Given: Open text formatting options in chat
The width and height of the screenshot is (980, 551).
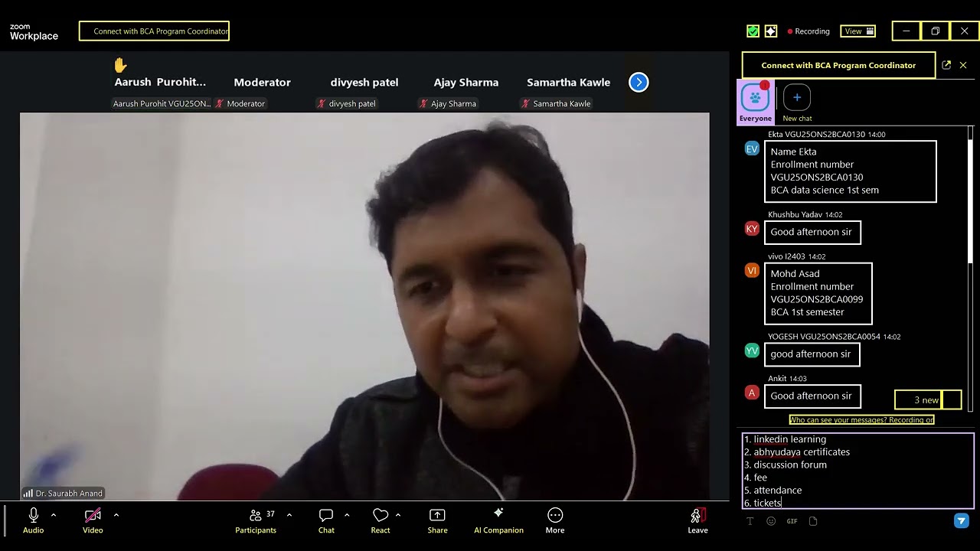Looking at the screenshot, I should 750,521.
